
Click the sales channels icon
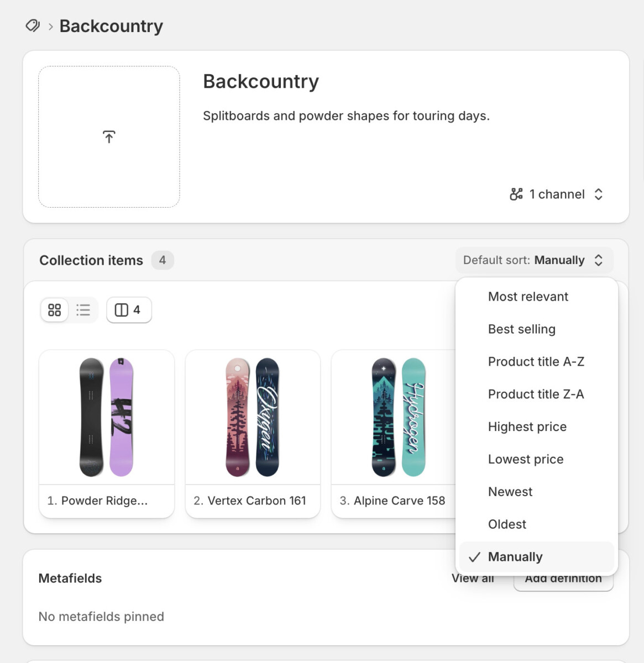pyautogui.click(x=516, y=194)
